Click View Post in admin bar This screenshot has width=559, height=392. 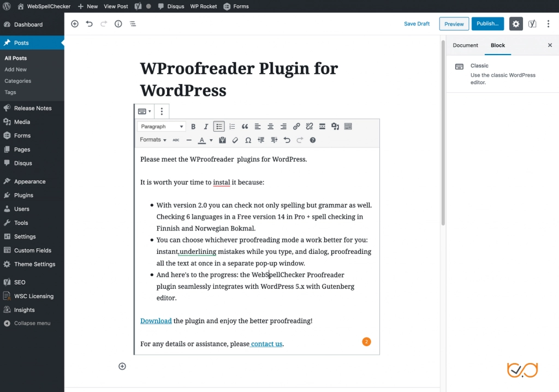pyautogui.click(x=116, y=7)
